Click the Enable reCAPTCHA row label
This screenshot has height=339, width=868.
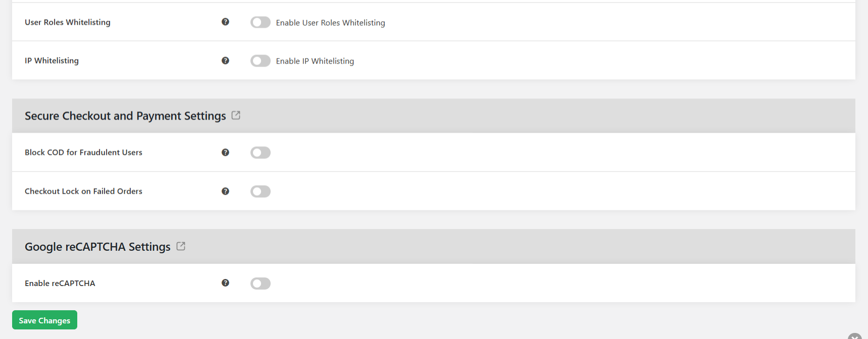pos(60,283)
